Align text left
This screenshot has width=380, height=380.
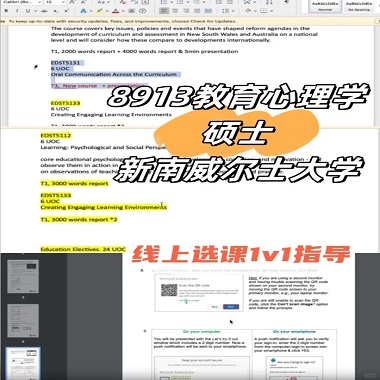pos(164,11)
